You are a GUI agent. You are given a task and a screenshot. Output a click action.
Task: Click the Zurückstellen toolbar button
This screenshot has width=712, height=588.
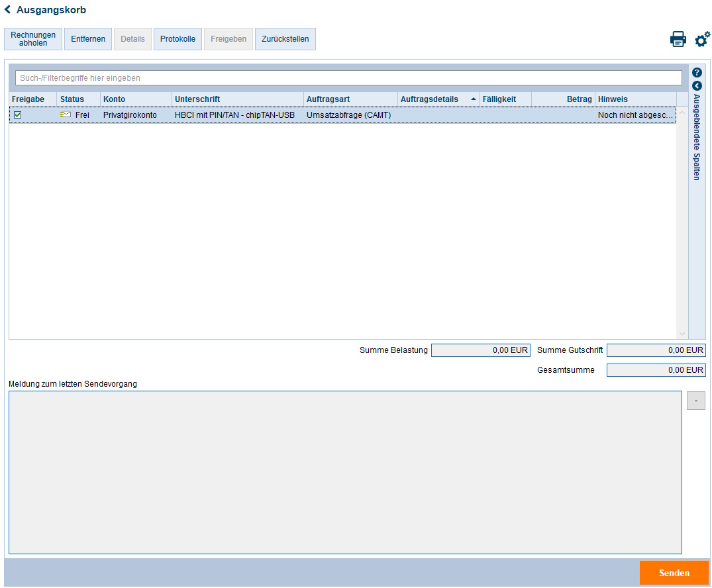[x=285, y=39]
